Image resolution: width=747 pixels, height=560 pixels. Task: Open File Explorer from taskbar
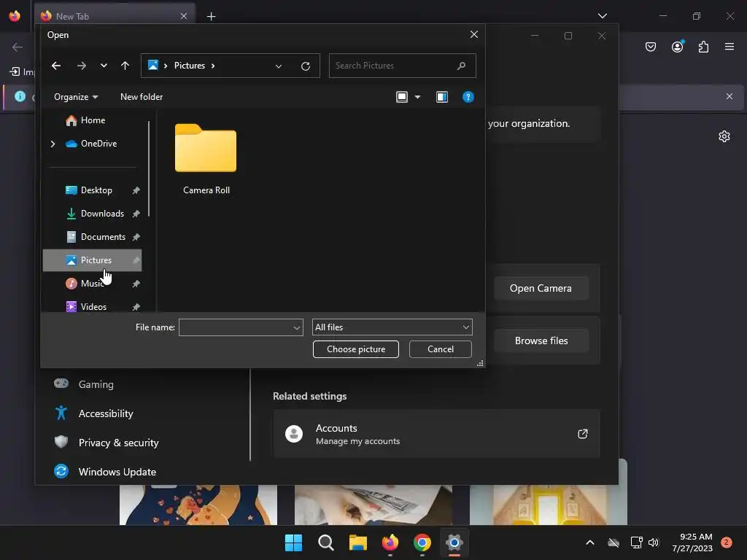[x=357, y=542]
